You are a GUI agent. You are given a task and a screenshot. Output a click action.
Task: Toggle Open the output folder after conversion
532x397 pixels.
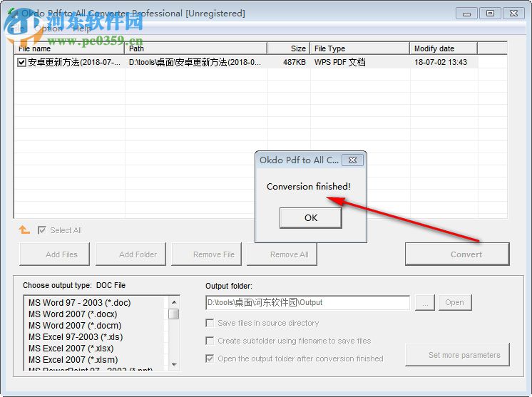click(210, 359)
